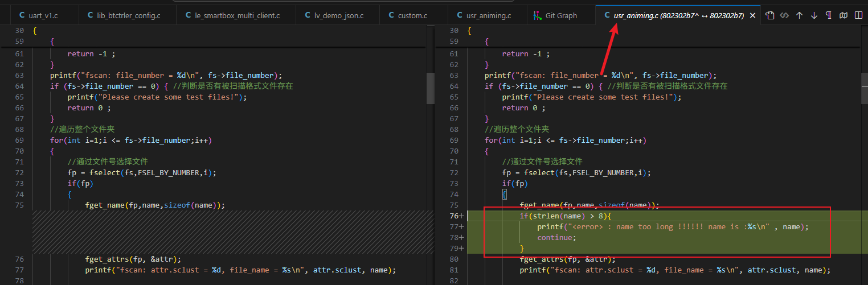Open the custom.c tab
This screenshot has width=868, height=285.
[413, 15]
